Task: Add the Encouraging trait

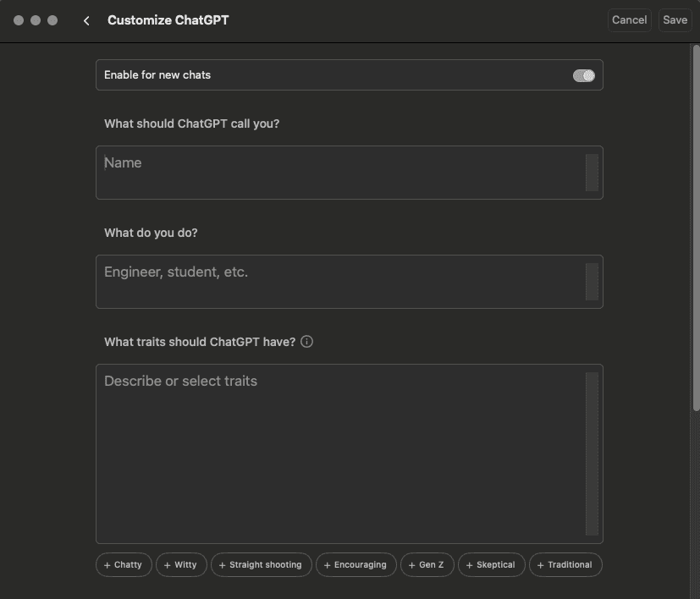Action: tap(356, 564)
